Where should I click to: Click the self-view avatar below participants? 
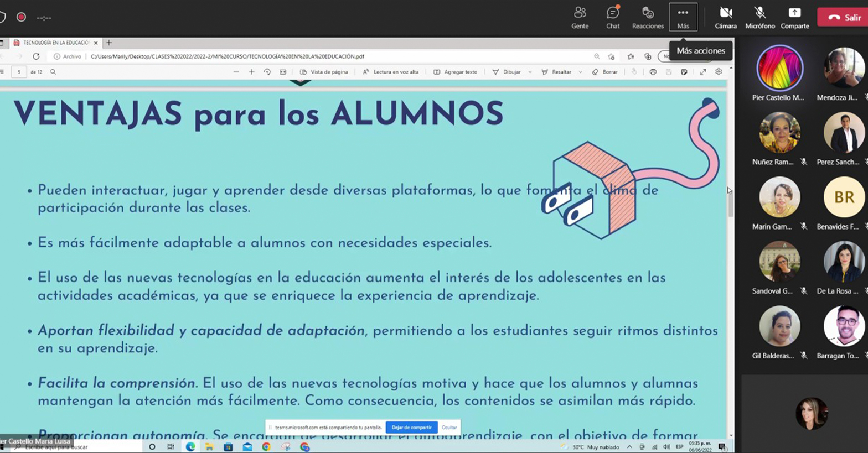[x=812, y=413]
